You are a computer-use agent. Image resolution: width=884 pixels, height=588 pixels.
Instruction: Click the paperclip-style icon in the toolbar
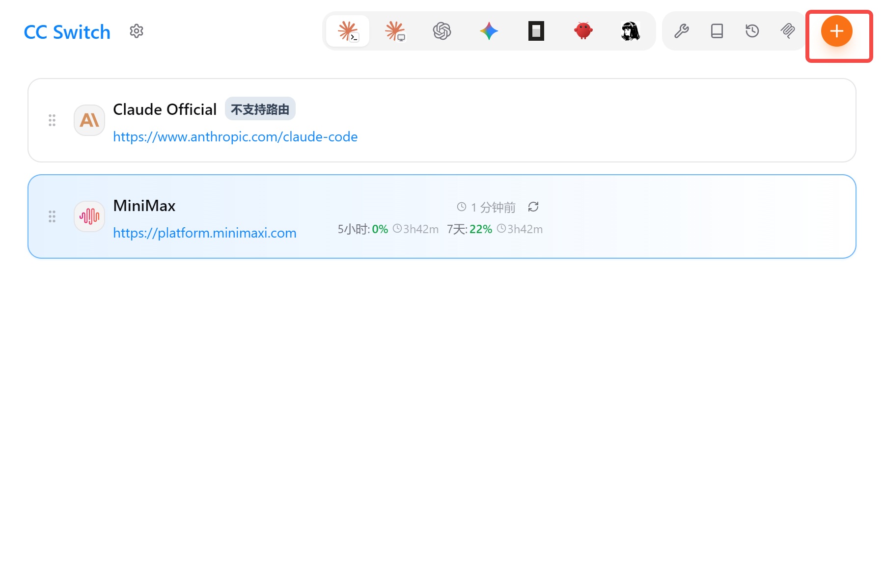coord(788,31)
